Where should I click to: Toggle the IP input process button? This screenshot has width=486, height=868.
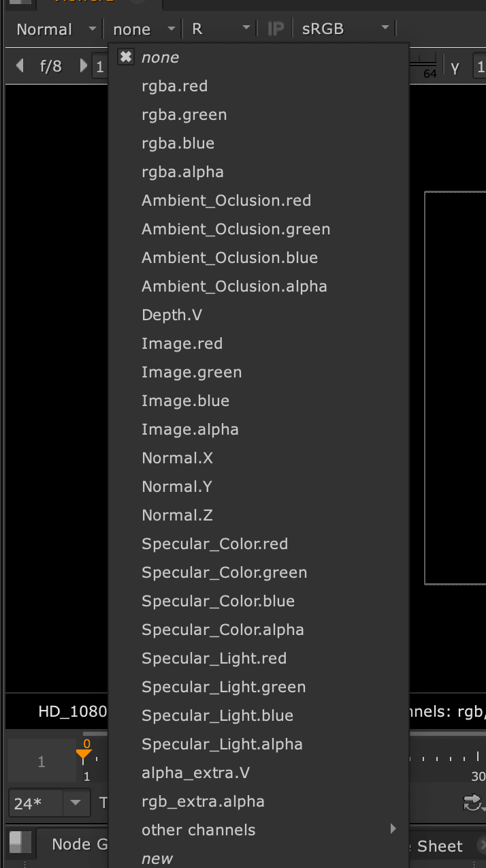tap(276, 29)
